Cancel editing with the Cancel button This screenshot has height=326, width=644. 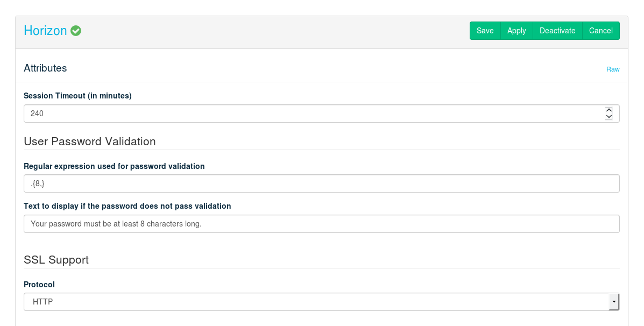pyautogui.click(x=600, y=31)
